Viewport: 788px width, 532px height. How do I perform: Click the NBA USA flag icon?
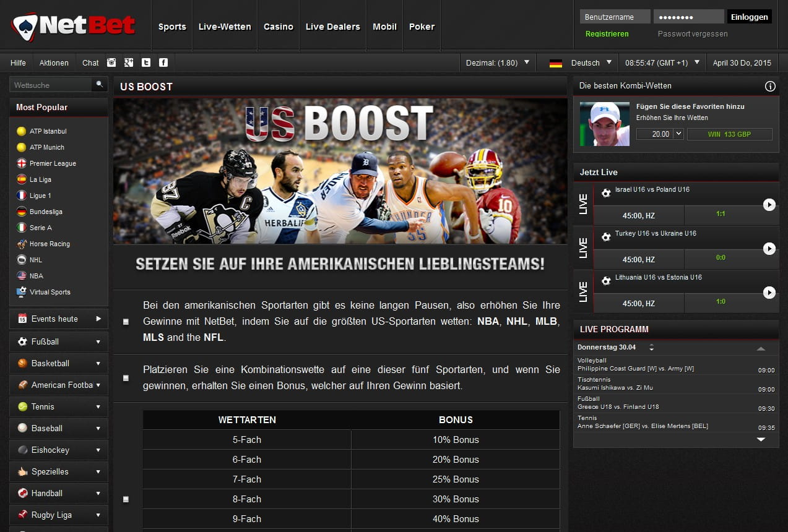(x=22, y=276)
